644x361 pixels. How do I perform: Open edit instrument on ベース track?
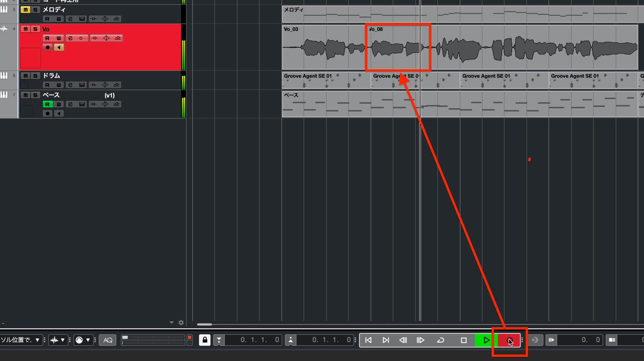pos(82,104)
